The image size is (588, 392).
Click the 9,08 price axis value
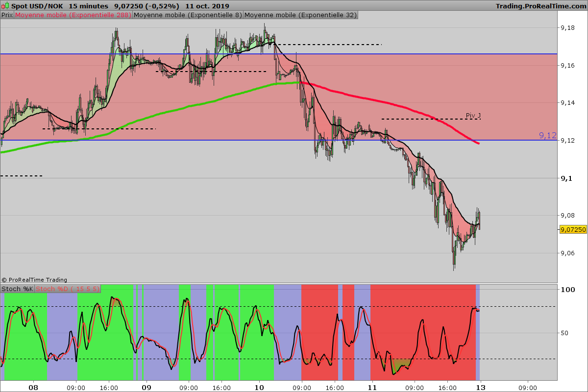click(567, 216)
